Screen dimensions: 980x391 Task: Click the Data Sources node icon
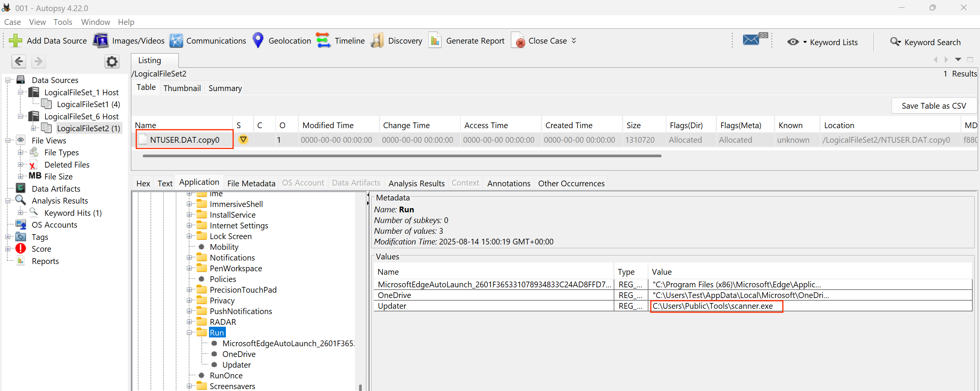tap(21, 80)
